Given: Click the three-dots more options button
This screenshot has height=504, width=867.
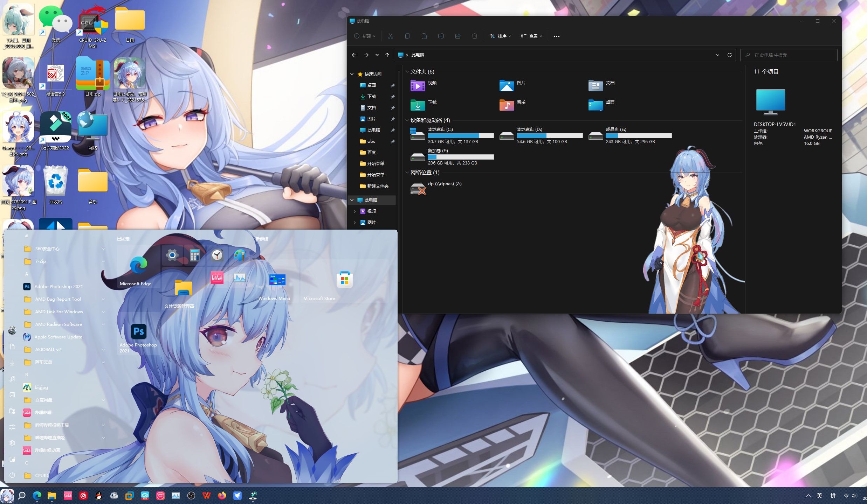Looking at the screenshot, I should pyautogui.click(x=556, y=36).
